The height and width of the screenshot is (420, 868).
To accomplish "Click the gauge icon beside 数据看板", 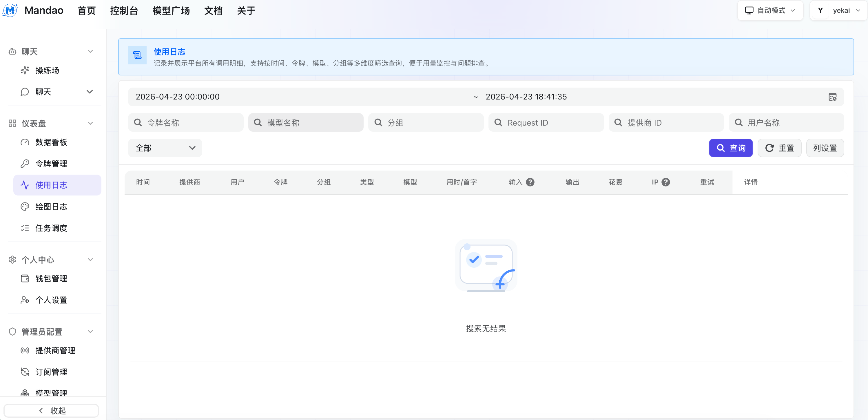I will pyautogui.click(x=25, y=142).
